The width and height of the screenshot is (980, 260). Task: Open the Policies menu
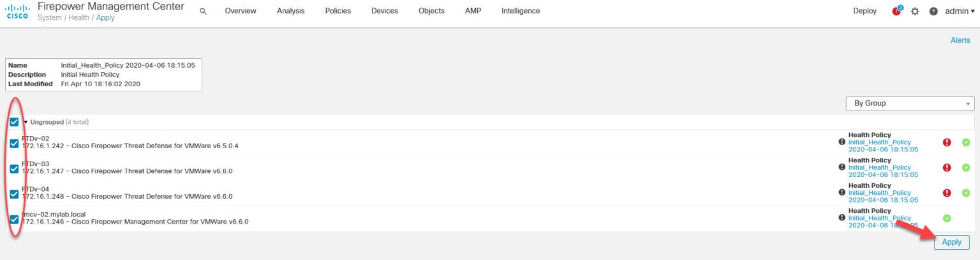(x=338, y=11)
